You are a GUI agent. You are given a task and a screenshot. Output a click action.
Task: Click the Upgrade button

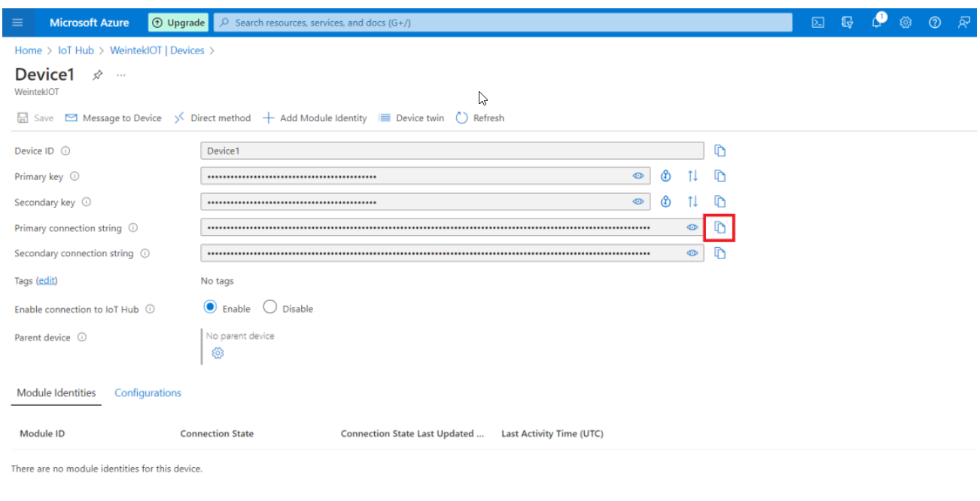tap(178, 23)
